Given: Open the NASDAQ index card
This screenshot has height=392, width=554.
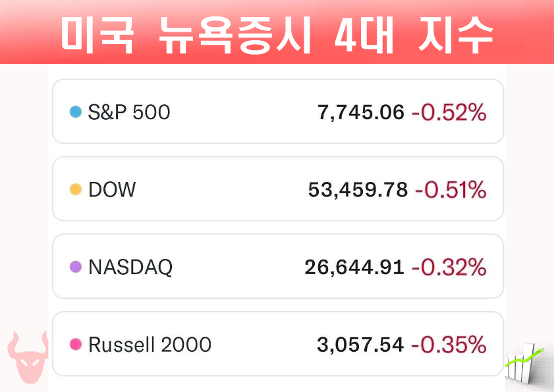Looking at the screenshot, I should coord(278,266).
